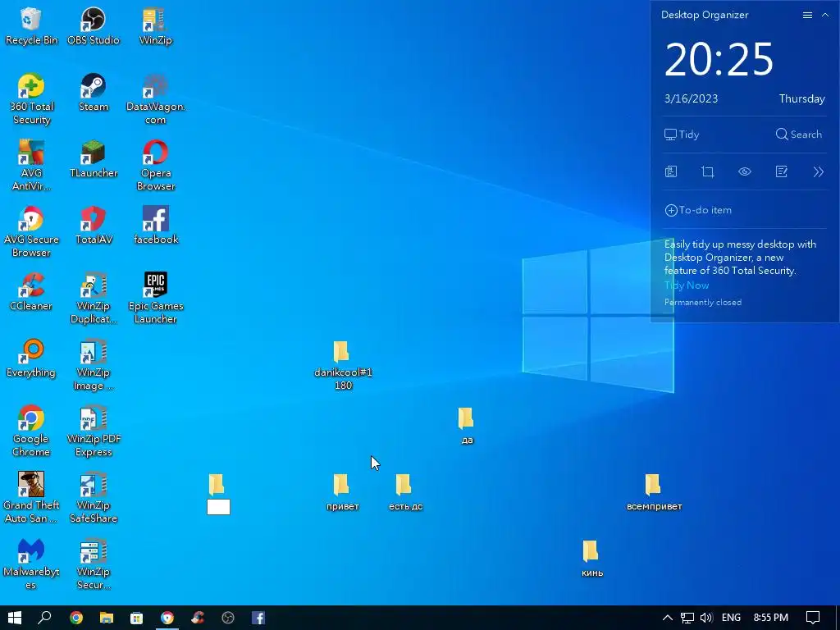Add a To-do item
840x630 pixels.
pyautogui.click(x=698, y=210)
